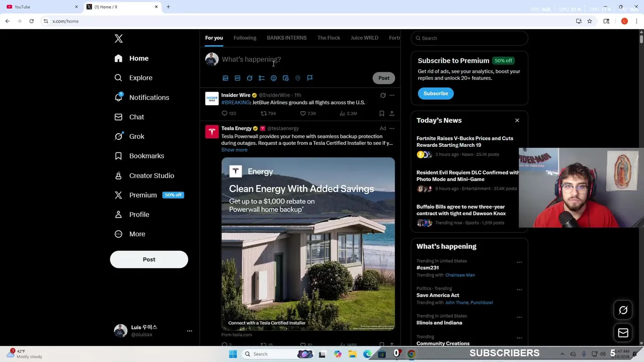Switch to the YouTube browser tab

click(x=41, y=7)
